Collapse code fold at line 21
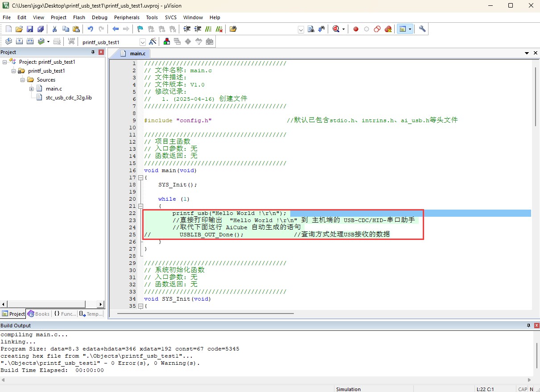This screenshot has height=392, width=540. tap(140, 206)
